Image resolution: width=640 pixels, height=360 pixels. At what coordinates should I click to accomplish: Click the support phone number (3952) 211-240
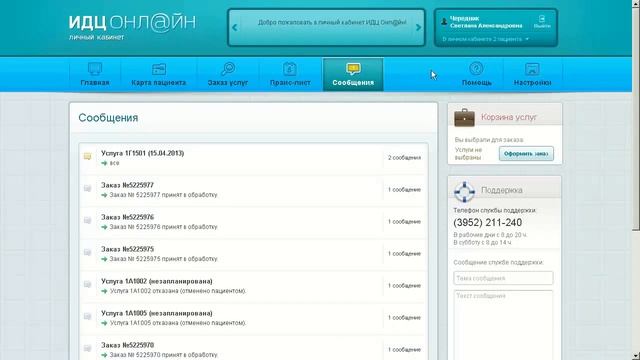[487, 222]
